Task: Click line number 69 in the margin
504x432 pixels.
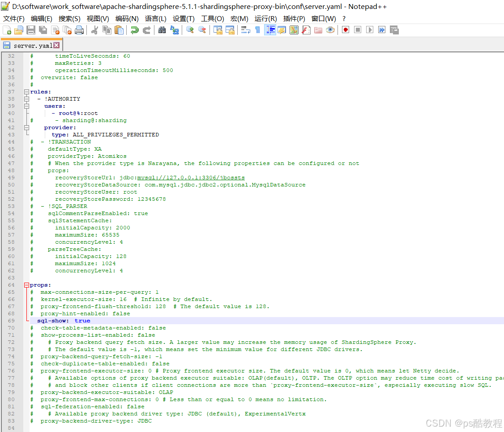Action: pyautogui.click(x=11, y=321)
